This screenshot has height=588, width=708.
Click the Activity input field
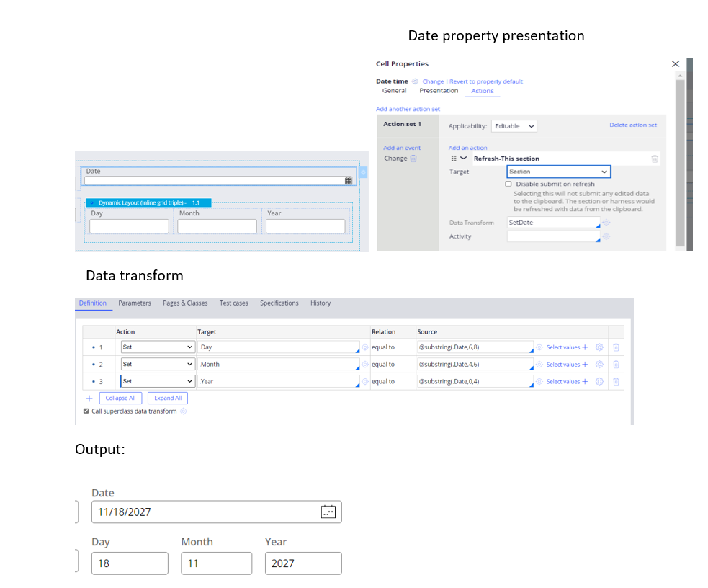point(552,236)
